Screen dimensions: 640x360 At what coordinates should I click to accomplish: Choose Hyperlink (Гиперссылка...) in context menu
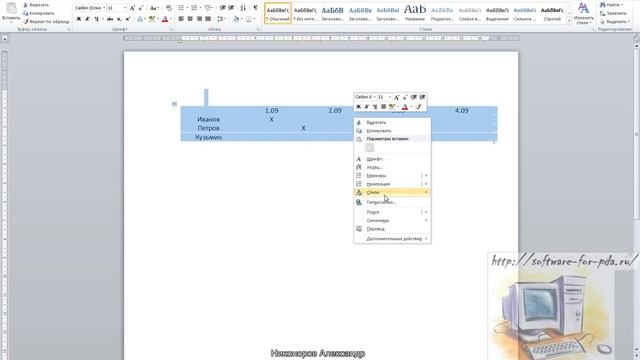[x=392, y=202]
